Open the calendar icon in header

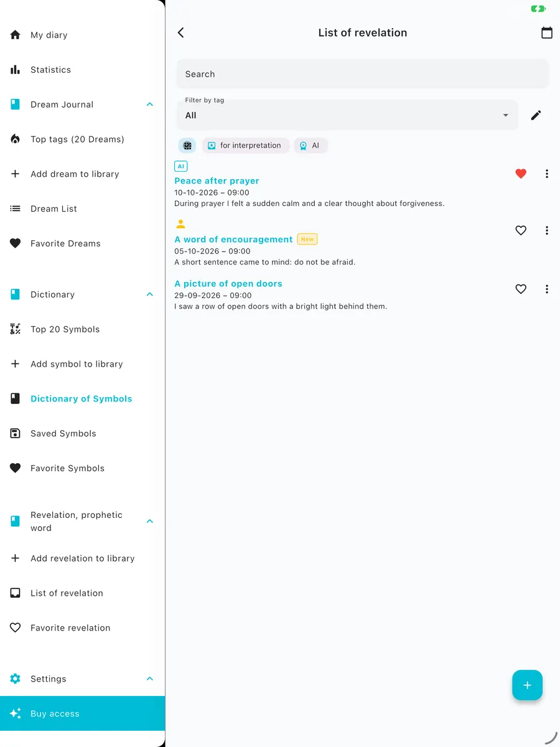(547, 33)
